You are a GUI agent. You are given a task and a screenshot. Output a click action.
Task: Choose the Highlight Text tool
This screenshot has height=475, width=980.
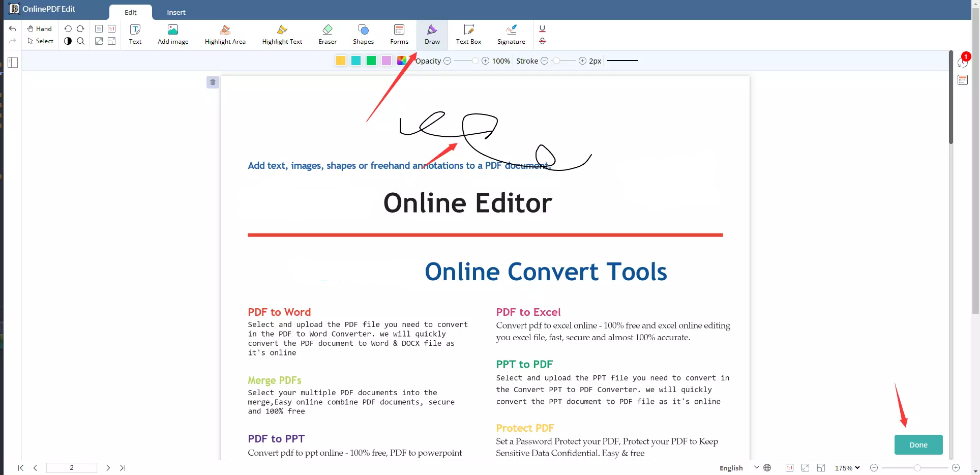pos(282,34)
